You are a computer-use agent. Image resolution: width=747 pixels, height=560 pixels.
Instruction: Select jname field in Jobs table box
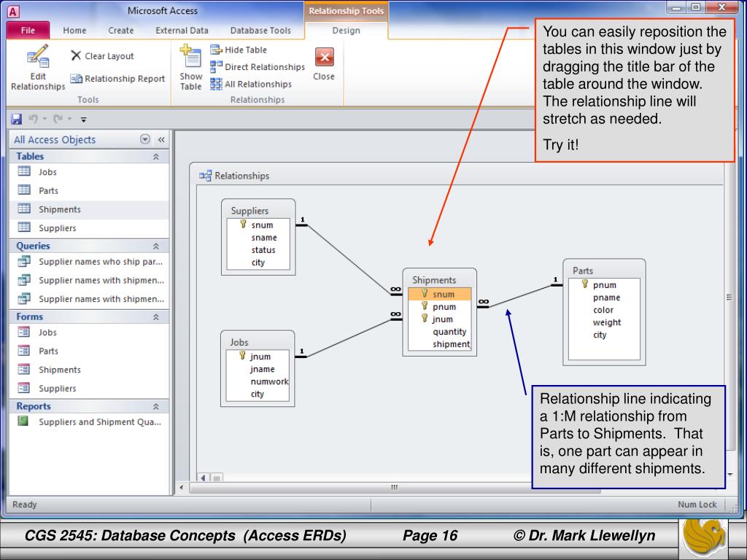[x=258, y=368]
